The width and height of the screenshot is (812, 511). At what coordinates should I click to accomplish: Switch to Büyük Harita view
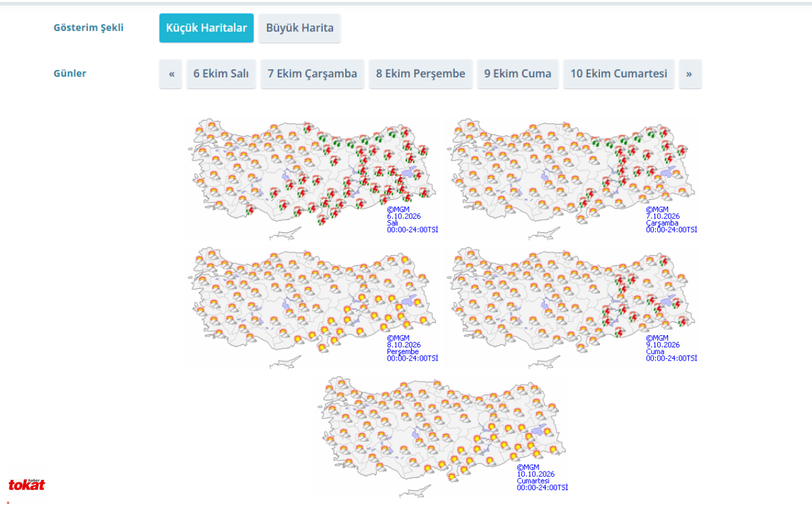pos(299,28)
